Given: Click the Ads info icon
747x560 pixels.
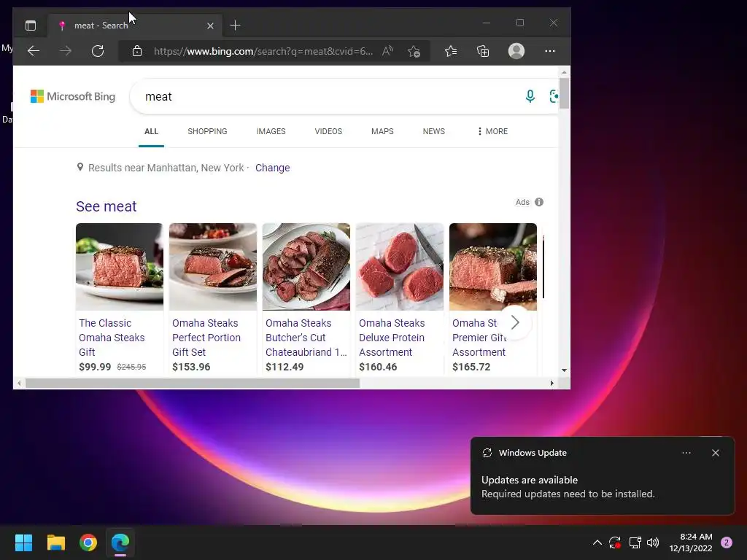Looking at the screenshot, I should point(539,202).
